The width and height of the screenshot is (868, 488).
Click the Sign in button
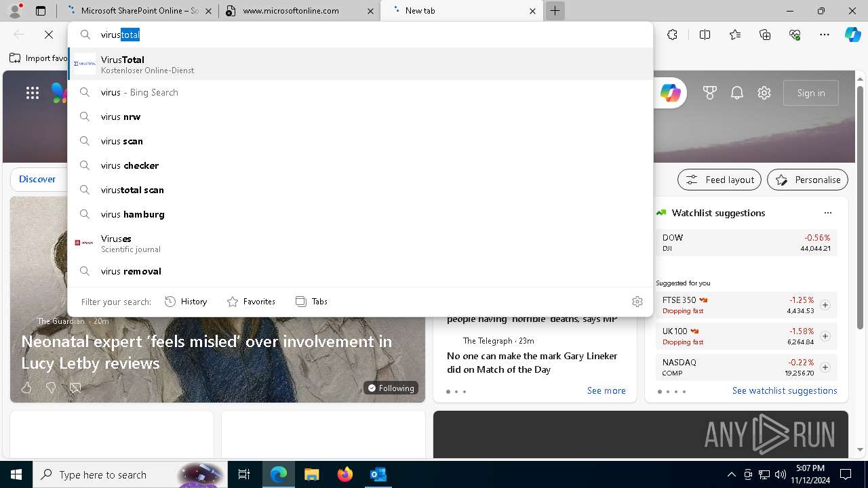(x=811, y=93)
